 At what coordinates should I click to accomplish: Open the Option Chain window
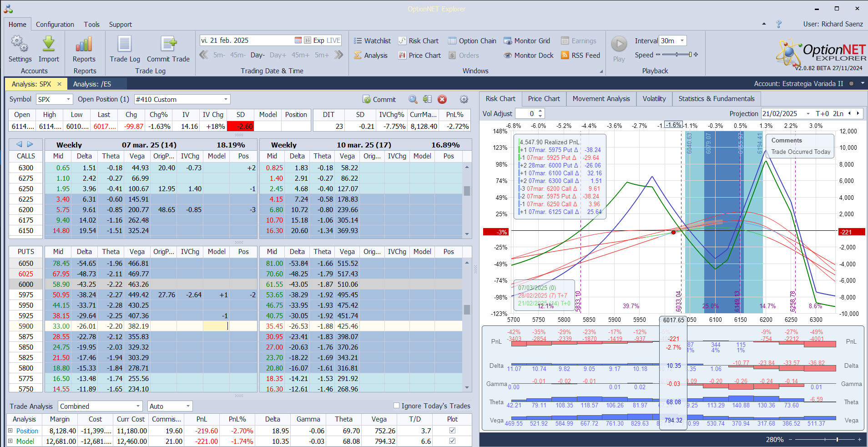(472, 41)
